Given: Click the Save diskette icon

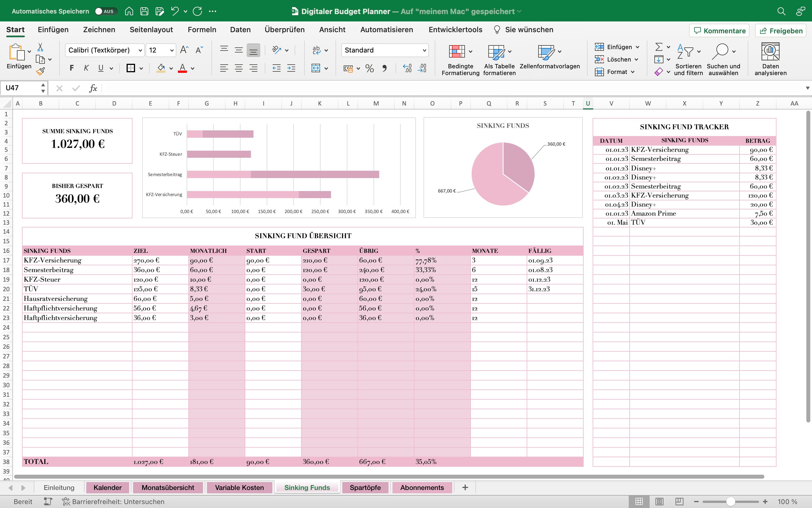Looking at the screenshot, I should 144,11.
